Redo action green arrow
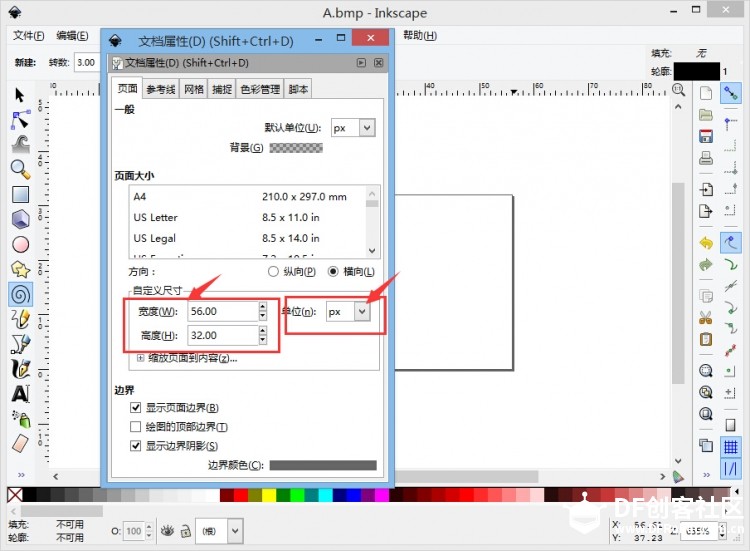The image size is (750, 551). pyautogui.click(x=706, y=264)
